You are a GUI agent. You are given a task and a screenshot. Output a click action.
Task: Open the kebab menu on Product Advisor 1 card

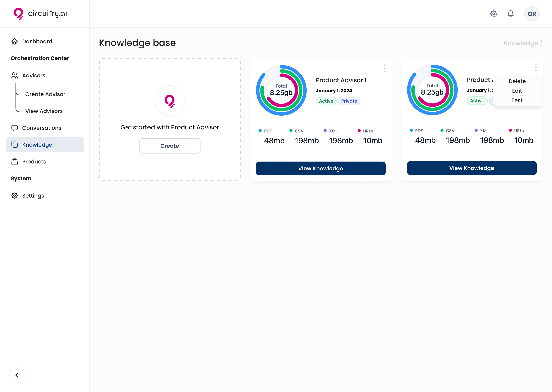384,68
